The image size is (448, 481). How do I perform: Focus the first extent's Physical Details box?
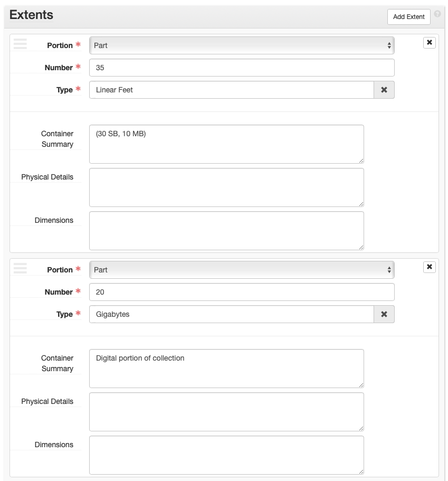(x=226, y=187)
